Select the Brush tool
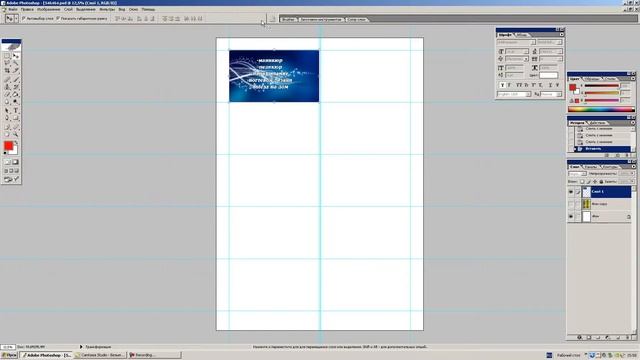This screenshot has height=360, width=640. click(16, 79)
